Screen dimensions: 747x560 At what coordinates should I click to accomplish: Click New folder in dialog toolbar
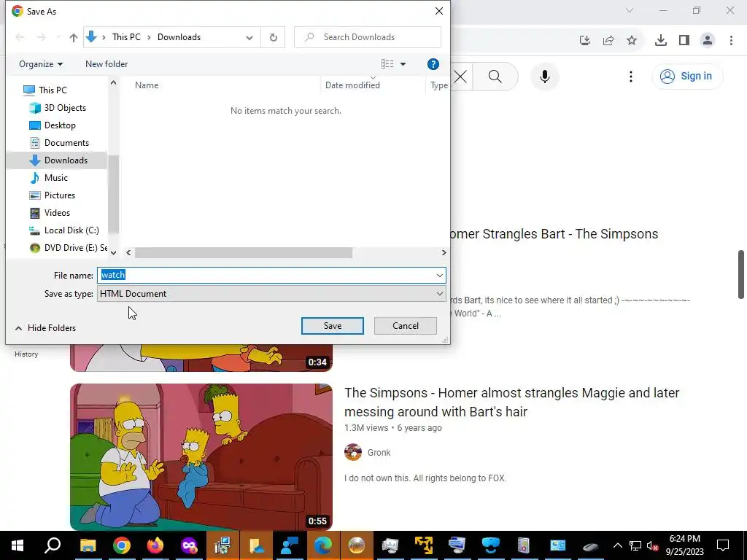pyautogui.click(x=107, y=64)
